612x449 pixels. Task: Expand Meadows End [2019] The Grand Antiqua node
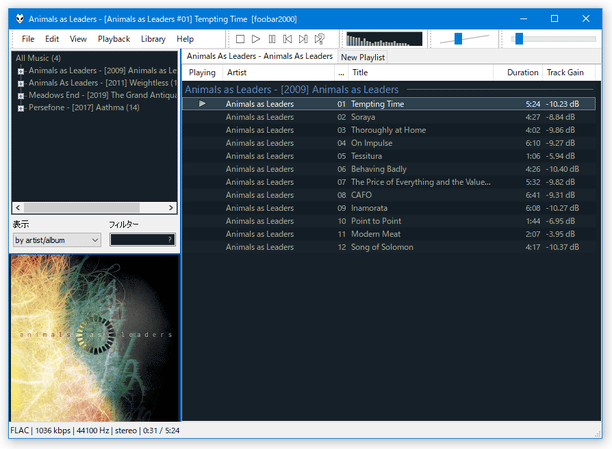(21, 96)
